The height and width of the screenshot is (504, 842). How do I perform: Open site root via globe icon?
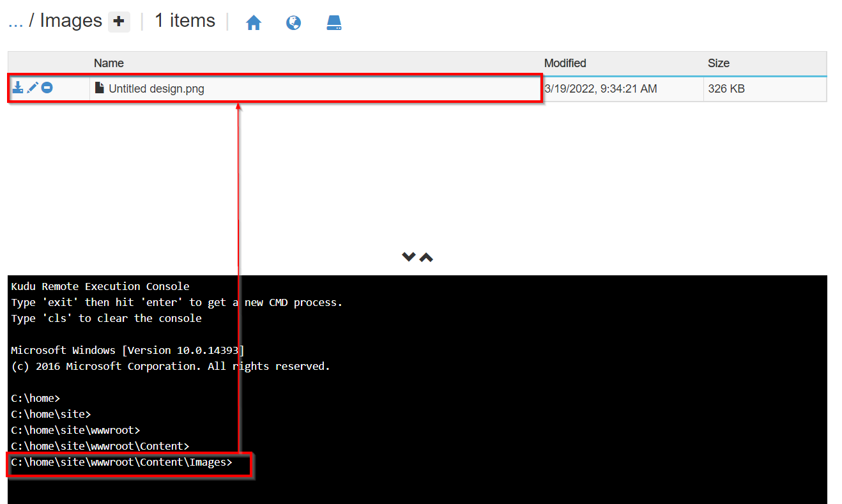(x=293, y=23)
